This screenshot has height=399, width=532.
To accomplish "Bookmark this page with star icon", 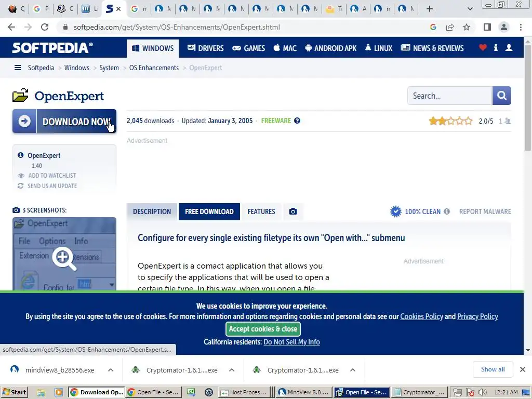I will [467, 27].
